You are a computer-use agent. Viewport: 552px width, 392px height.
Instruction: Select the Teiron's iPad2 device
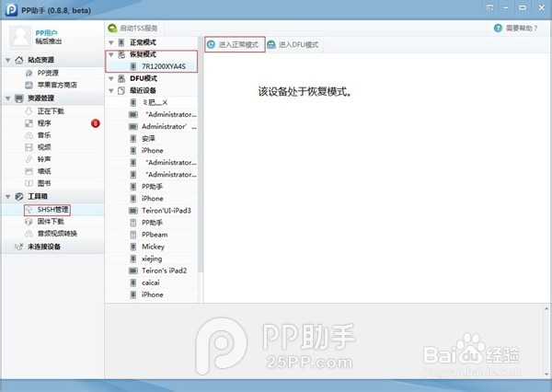tap(152, 271)
